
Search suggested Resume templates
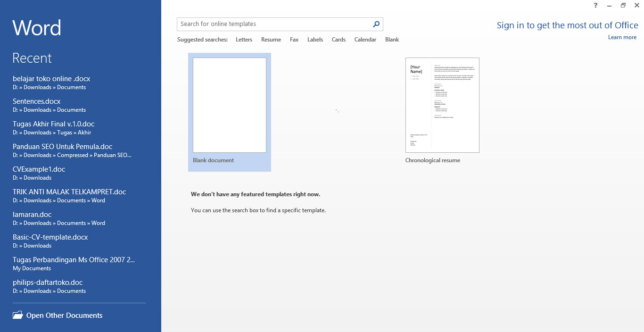pos(271,40)
